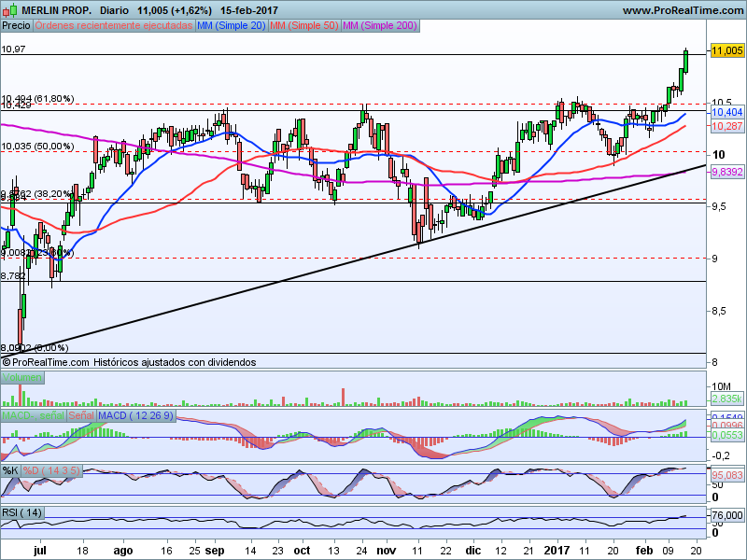Select the 10,97 resistance level label

tap(13, 49)
